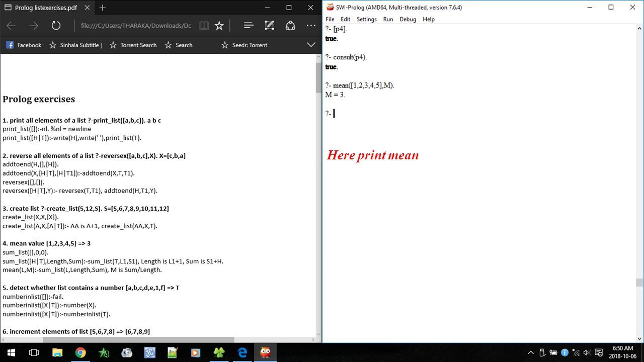Image resolution: width=644 pixels, height=362 pixels.
Task: Switch to Microsoft Edge taskbar icon
Action: coord(242,352)
